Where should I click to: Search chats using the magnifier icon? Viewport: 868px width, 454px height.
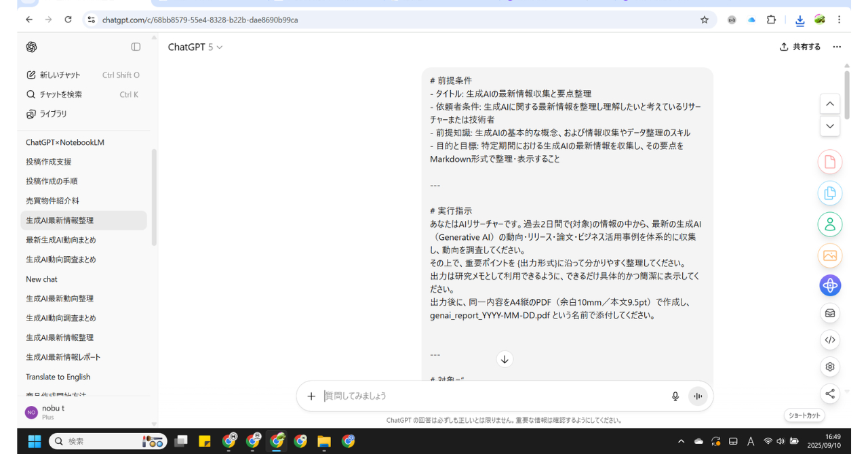click(x=30, y=94)
